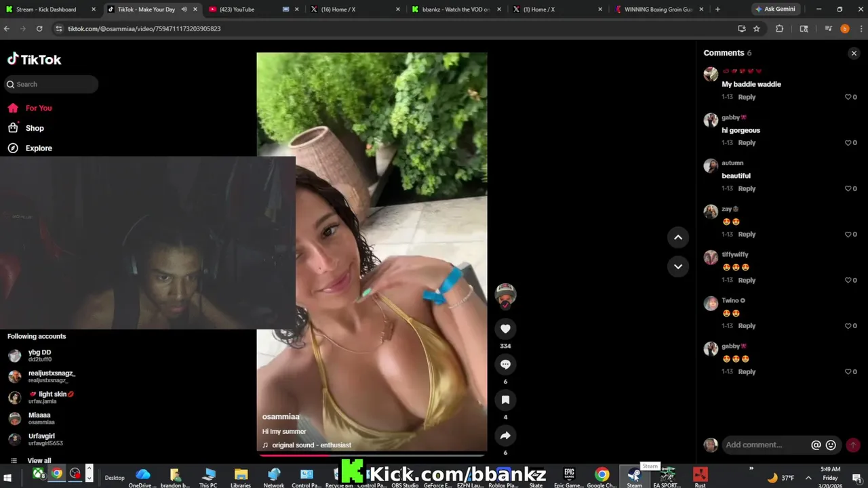This screenshot has width=868, height=488.
Task: Open a new browser tab
Action: pos(717,9)
